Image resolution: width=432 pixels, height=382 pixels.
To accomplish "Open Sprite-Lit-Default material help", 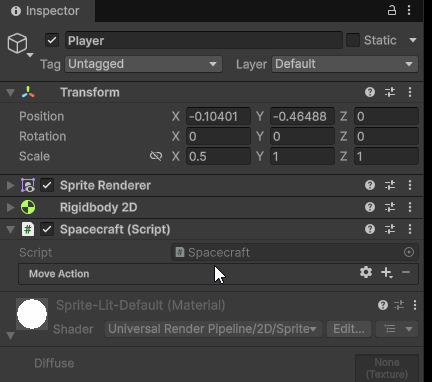I will (x=383, y=305).
